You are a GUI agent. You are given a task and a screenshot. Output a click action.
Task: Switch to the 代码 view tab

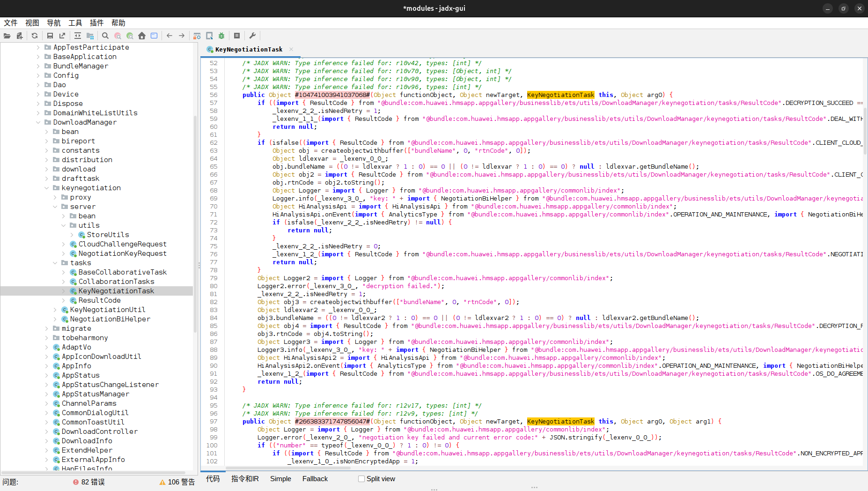213,479
